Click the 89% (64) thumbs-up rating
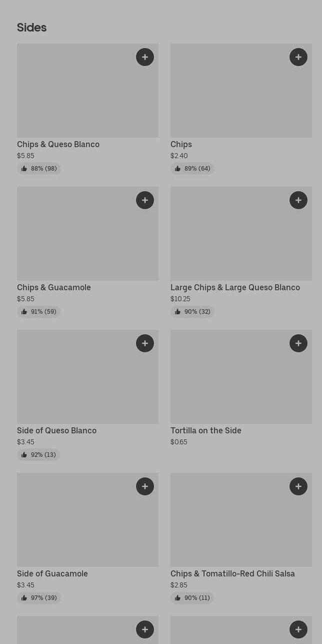 [x=192, y=169]
